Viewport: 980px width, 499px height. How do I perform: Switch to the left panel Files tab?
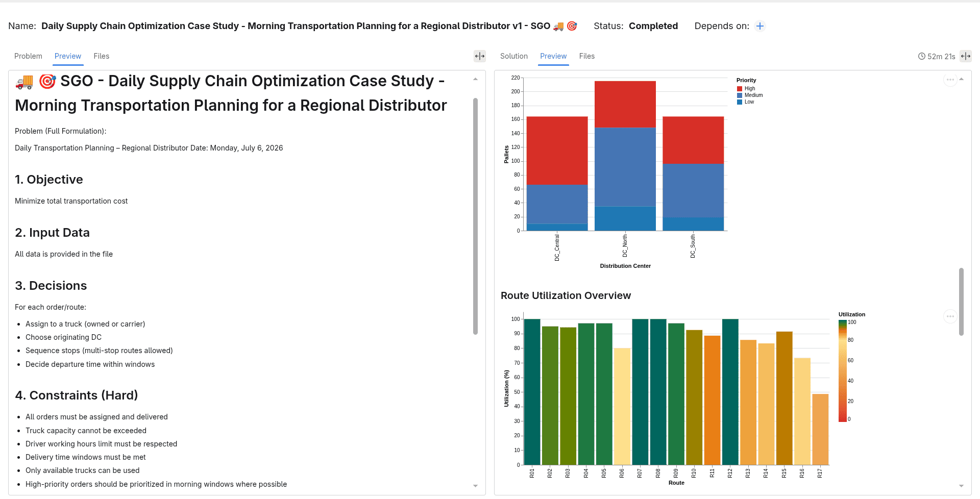point(102,56)
